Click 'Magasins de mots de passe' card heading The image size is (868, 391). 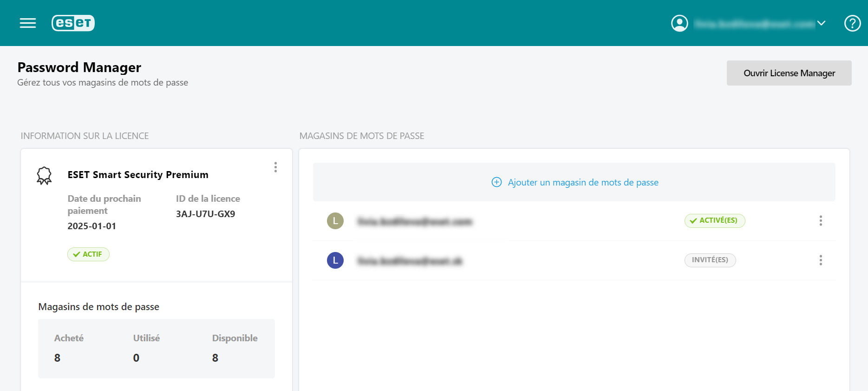point(98,307)
